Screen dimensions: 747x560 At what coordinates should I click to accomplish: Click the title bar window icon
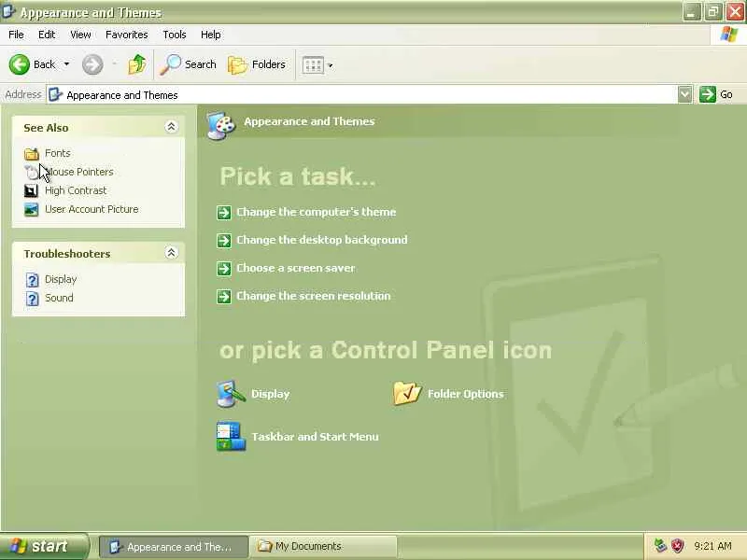[9, 11]
